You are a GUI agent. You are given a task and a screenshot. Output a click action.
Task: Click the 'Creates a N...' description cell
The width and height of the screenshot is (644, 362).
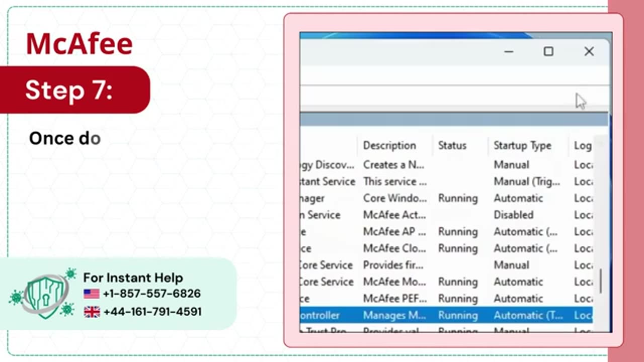pyautogui.click(x=393, y=165)
